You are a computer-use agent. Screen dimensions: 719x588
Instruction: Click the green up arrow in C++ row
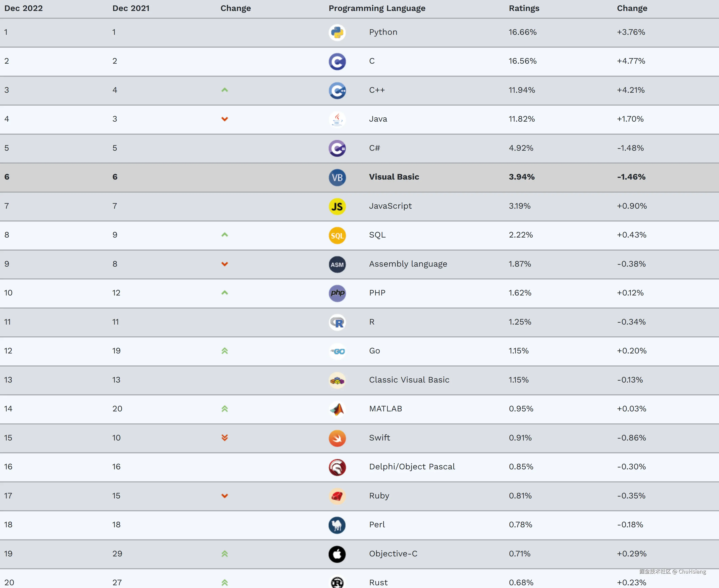224,90
